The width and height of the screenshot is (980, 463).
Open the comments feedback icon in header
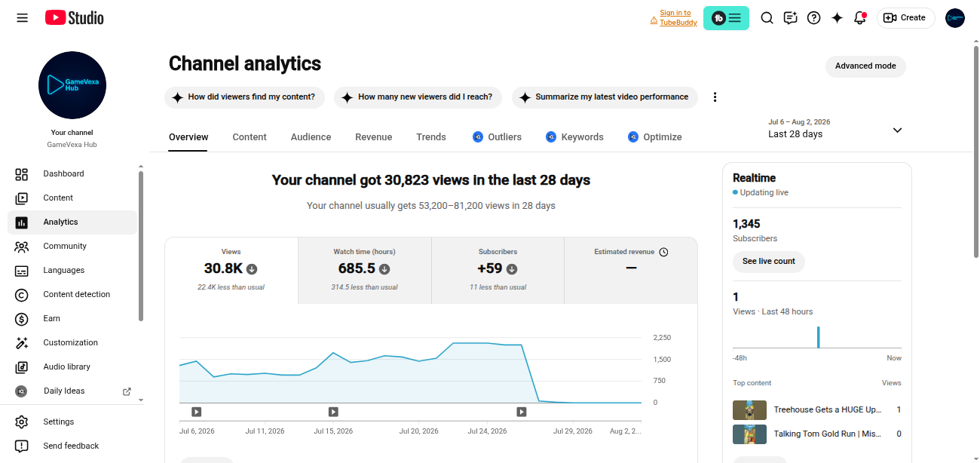pos(790,18)
